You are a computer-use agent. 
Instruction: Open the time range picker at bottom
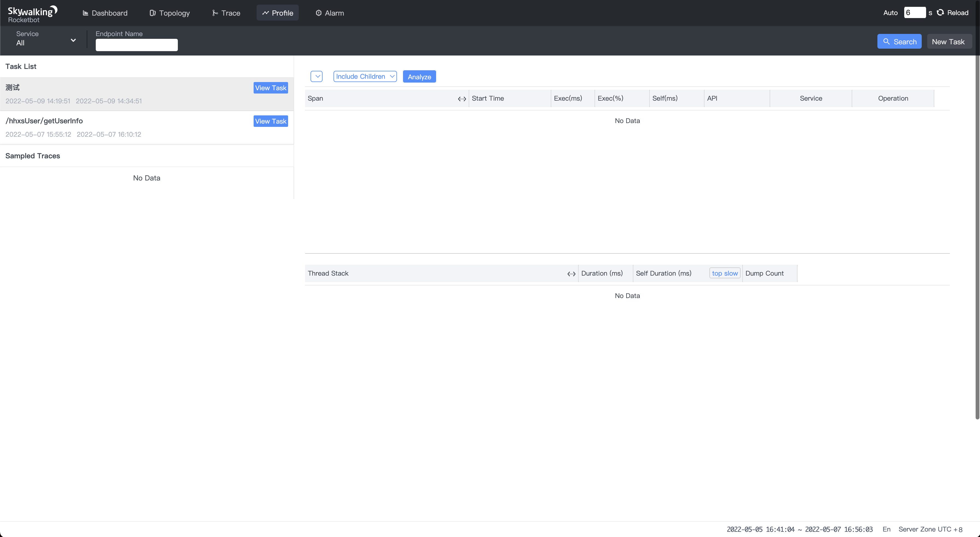click(x=800, y=529)
